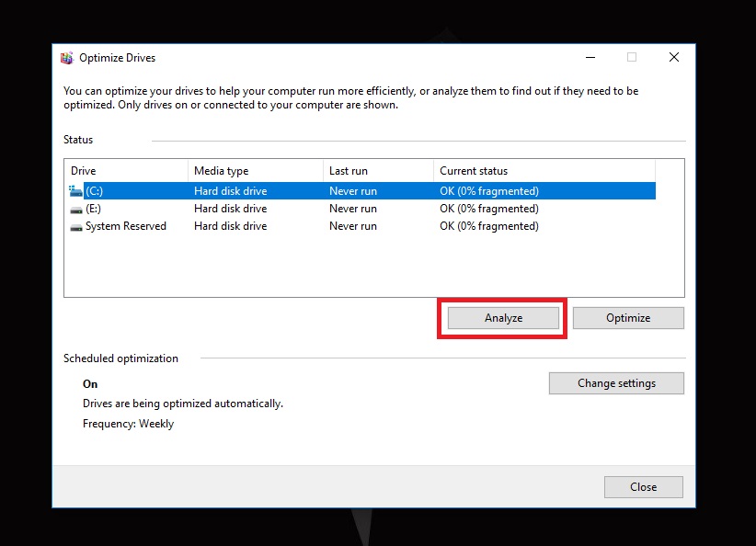Click "Hard disk drive" in the (C:) row
Screen dimensions: 756x546
(231, 191)
